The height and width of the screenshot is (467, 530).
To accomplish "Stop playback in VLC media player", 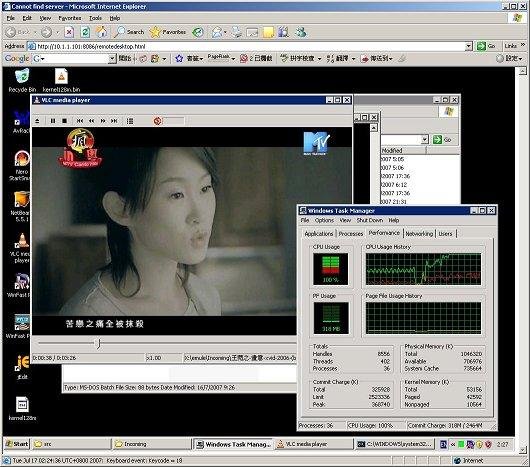I will 65,121.
